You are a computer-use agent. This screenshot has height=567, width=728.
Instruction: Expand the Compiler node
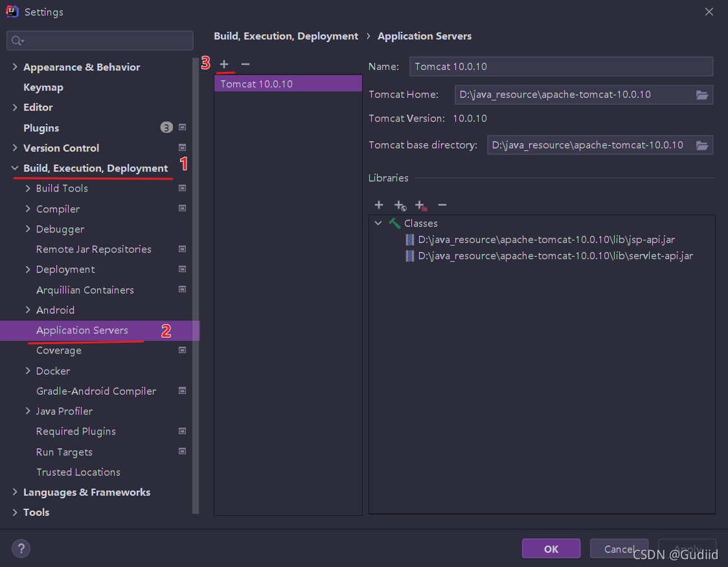(x=28, y=209)
